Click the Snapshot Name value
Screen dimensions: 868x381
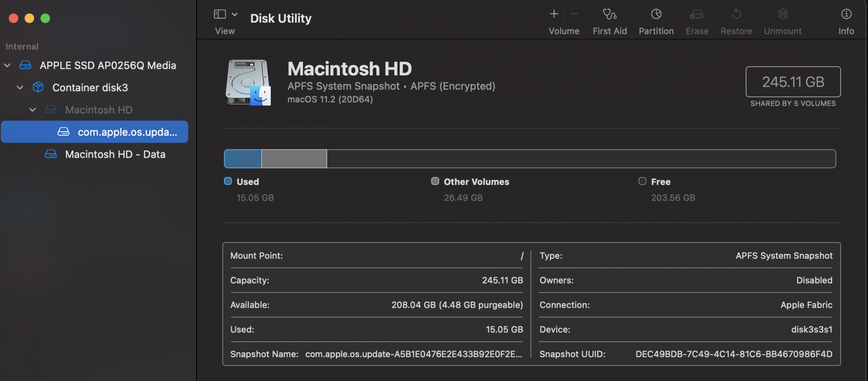pyautogui.click(x=414, y=354)
